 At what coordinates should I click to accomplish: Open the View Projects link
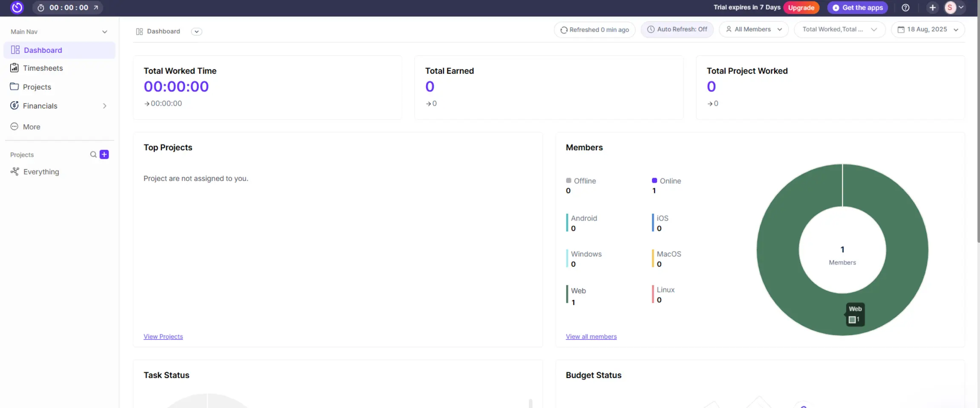tap(163, 336)
